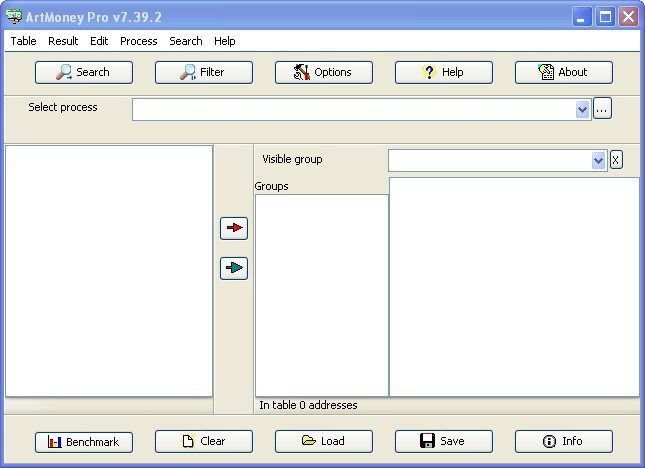Open the Filter tool

[204, 72]
